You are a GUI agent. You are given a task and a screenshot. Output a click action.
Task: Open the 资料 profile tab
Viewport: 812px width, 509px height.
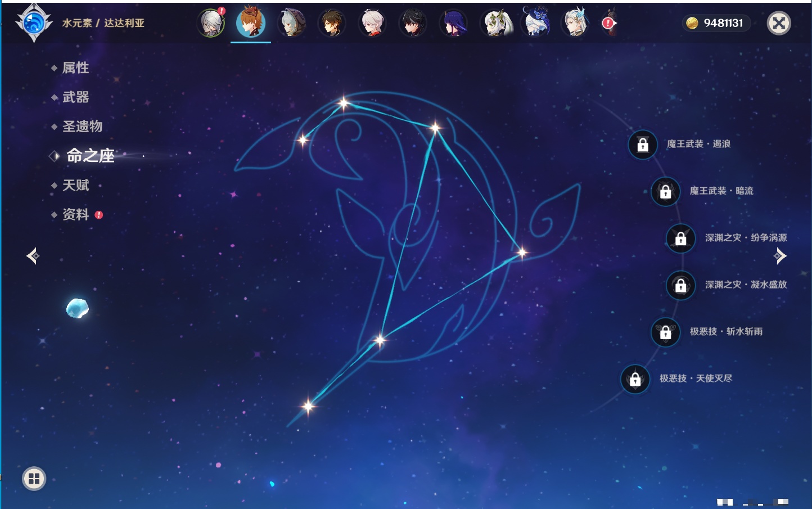[75, 214]
